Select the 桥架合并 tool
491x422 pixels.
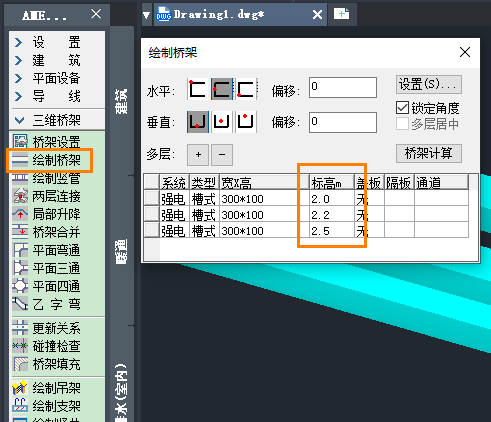click(x=47, y=232)
